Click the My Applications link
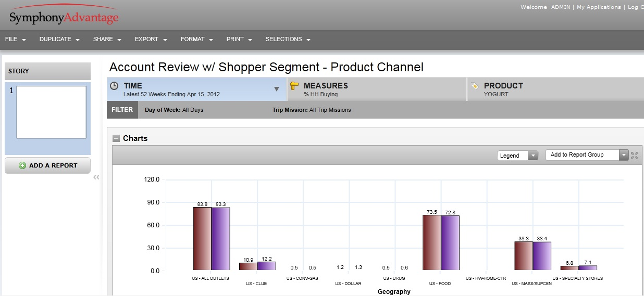 (598, 7)
